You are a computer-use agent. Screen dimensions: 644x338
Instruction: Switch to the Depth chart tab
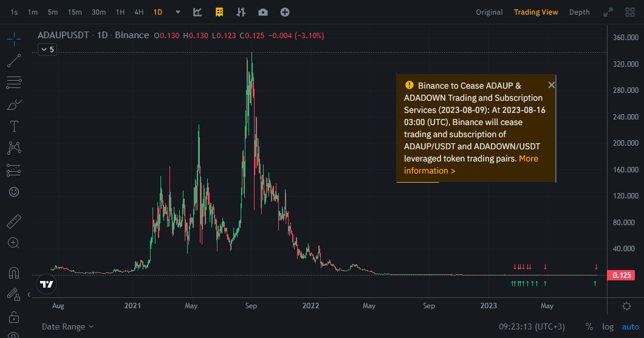(580, 12)
